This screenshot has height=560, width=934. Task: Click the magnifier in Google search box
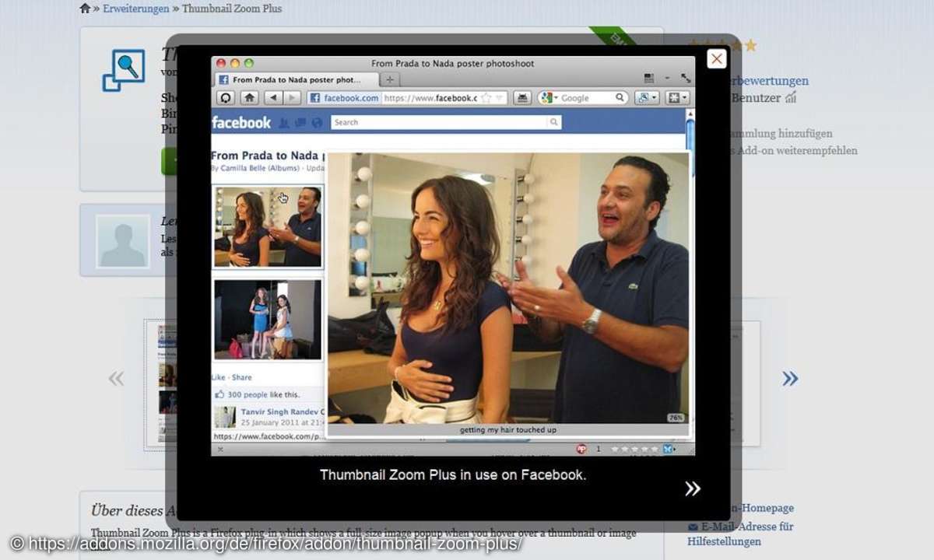(x=620, y=98)
